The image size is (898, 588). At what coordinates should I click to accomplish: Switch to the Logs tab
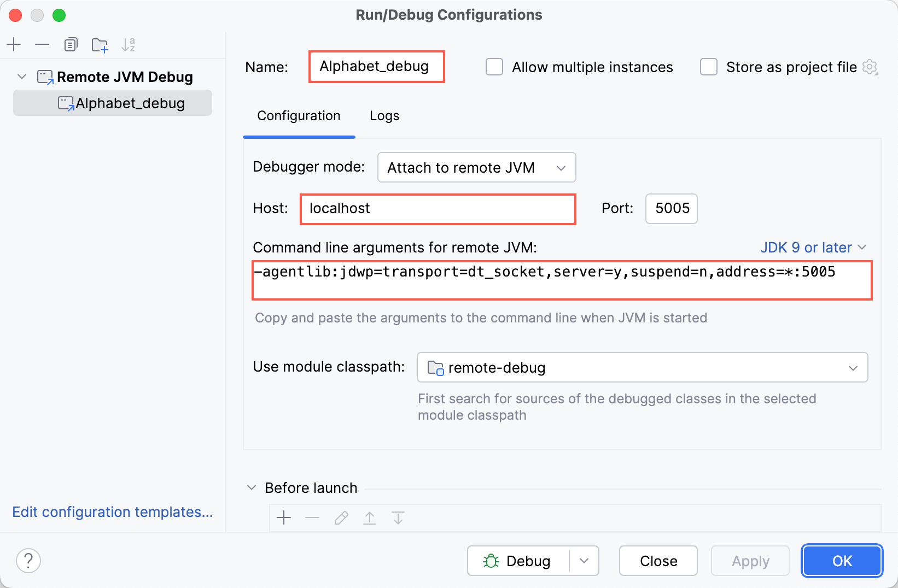coord(384,116)
